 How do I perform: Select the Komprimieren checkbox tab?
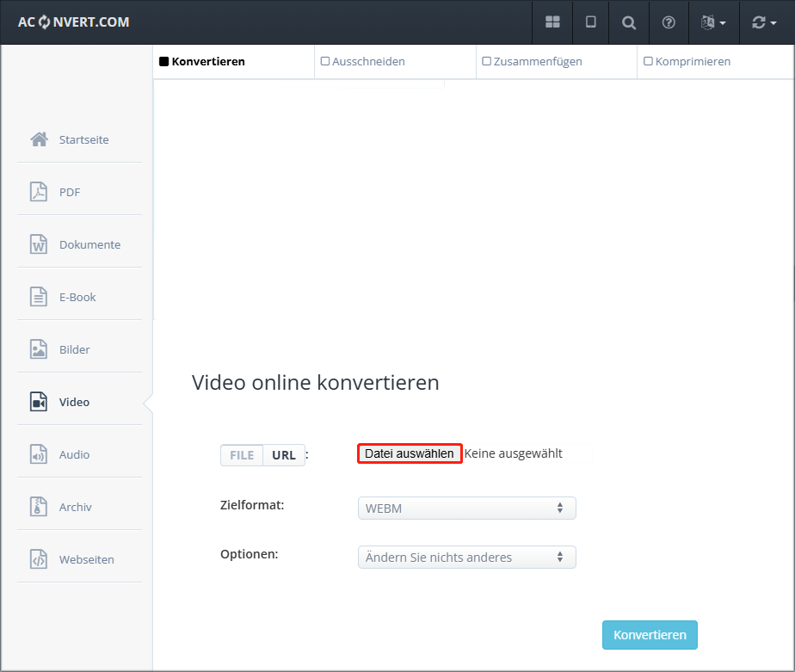(687, 62)
